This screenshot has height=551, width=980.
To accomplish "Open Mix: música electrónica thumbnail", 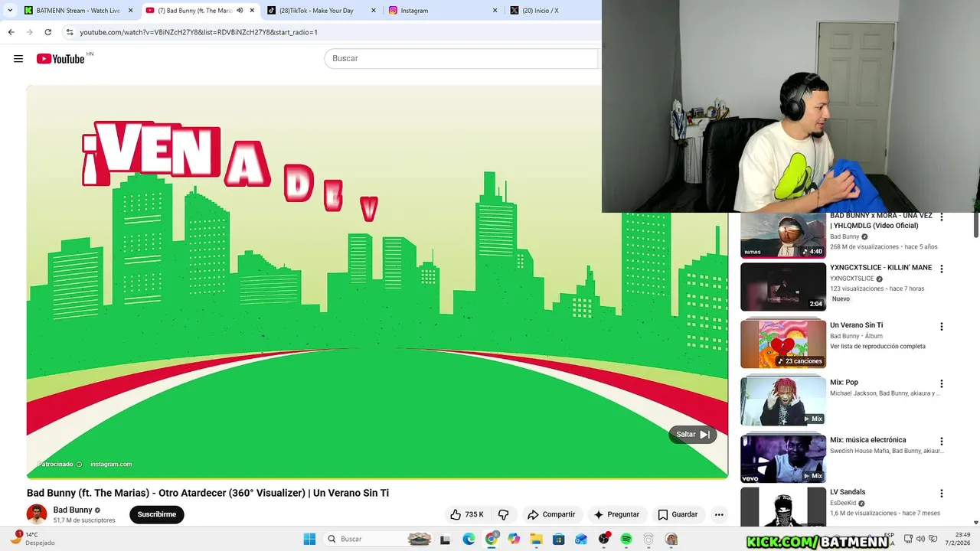I will [x=783, y=458].
